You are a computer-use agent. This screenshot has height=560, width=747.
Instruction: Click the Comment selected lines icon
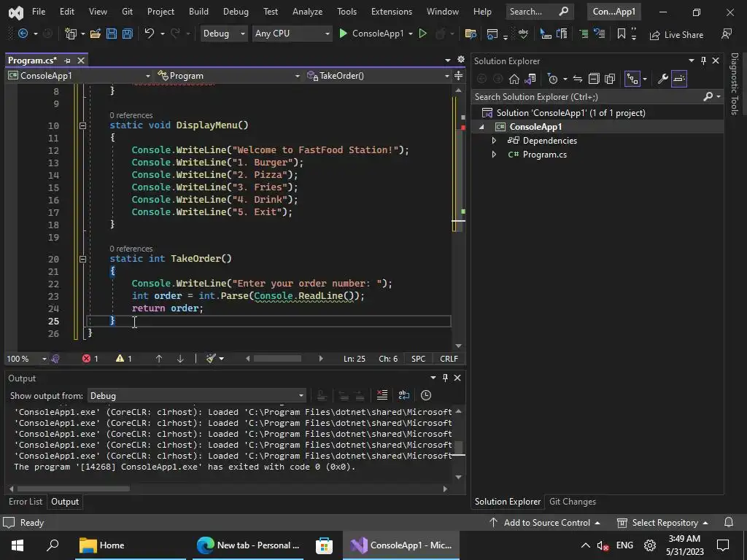click(x=584, y=34)
